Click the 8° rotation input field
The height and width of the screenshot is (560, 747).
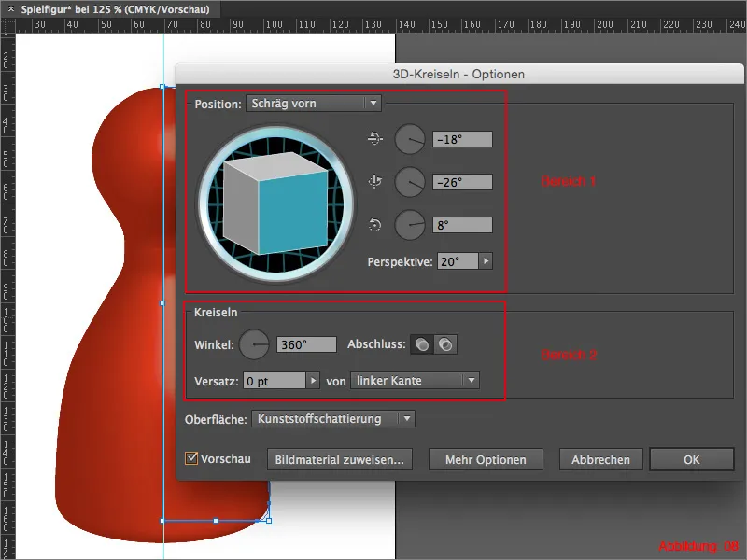[x=462, y=225]
